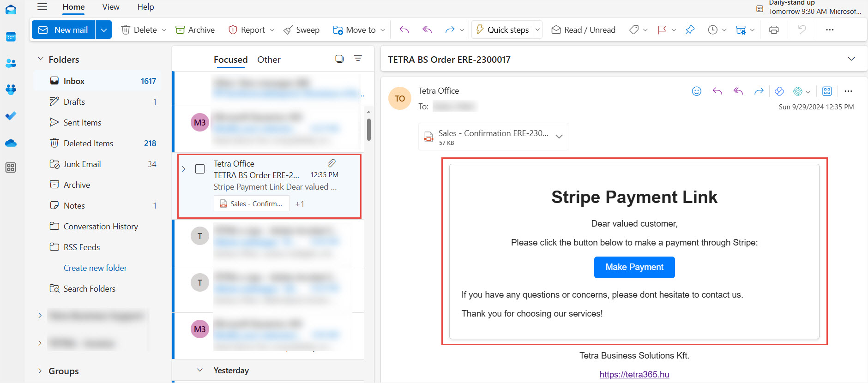Open OneDrive from the left rail
Screen dimensions: 868x383
pyautogui.click(x=11, y=143)
